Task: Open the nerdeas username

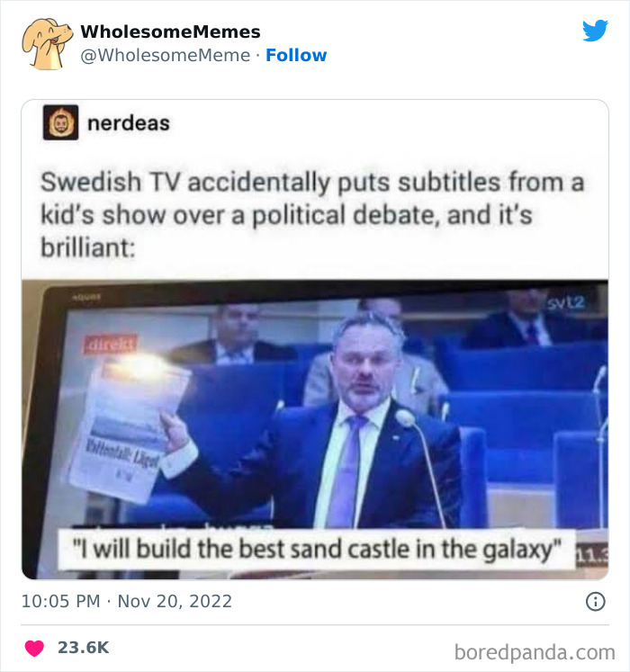Action: (x=128, y=122)
